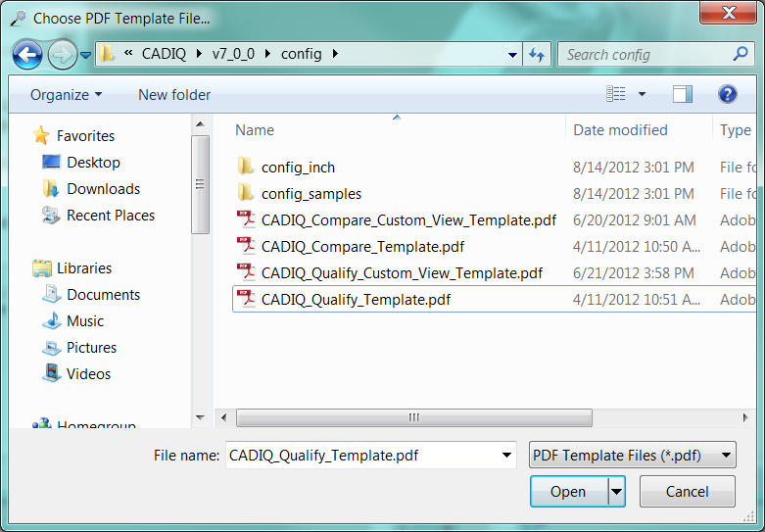Select CADIQ_Compare_Template.pdf

pyautogui.click(x=362, y=246)
